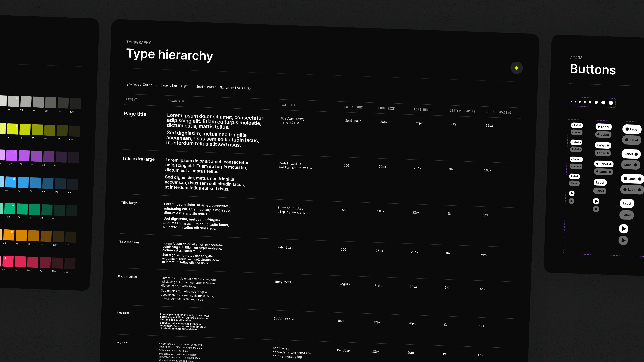Viewport: 644px width, 362px height.
Task: Click 'Scale ratio: Minor third (1.2)' text
Action: point(223,87)
